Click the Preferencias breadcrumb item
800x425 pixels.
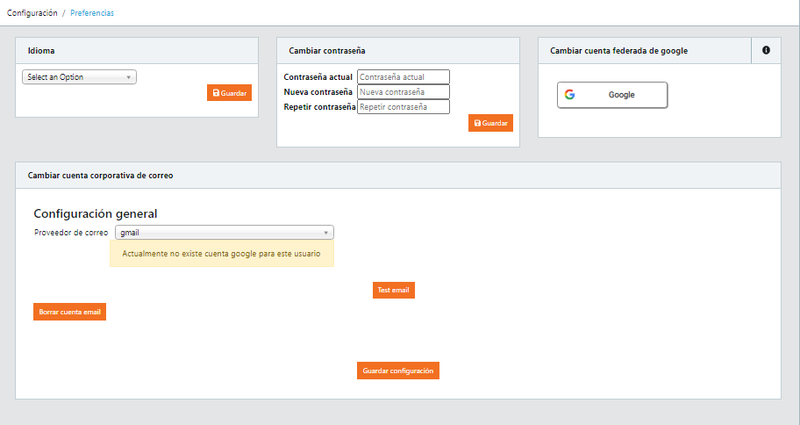point(92,13)
